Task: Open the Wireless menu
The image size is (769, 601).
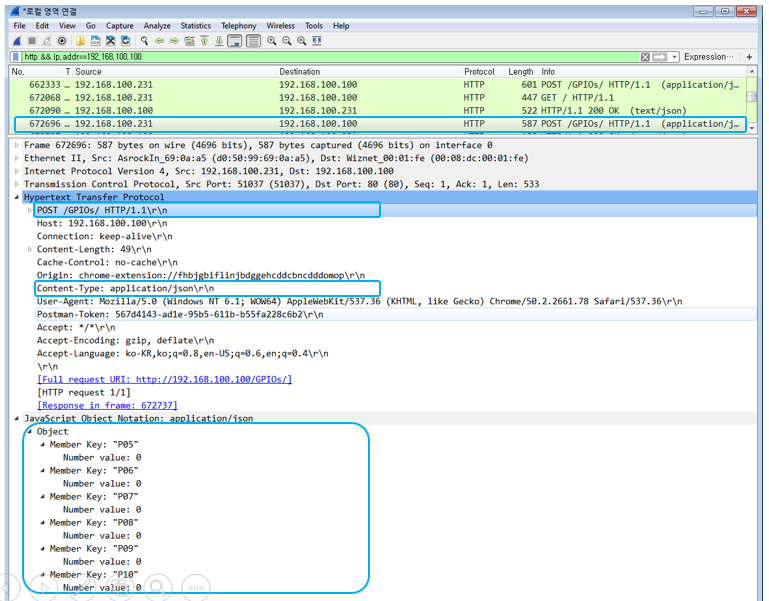Action: (281, 26)
